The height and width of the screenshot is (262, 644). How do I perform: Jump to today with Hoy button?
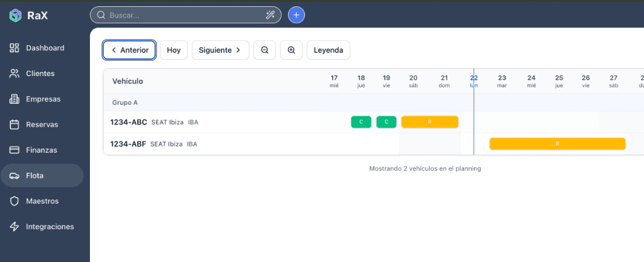[174, 50]
